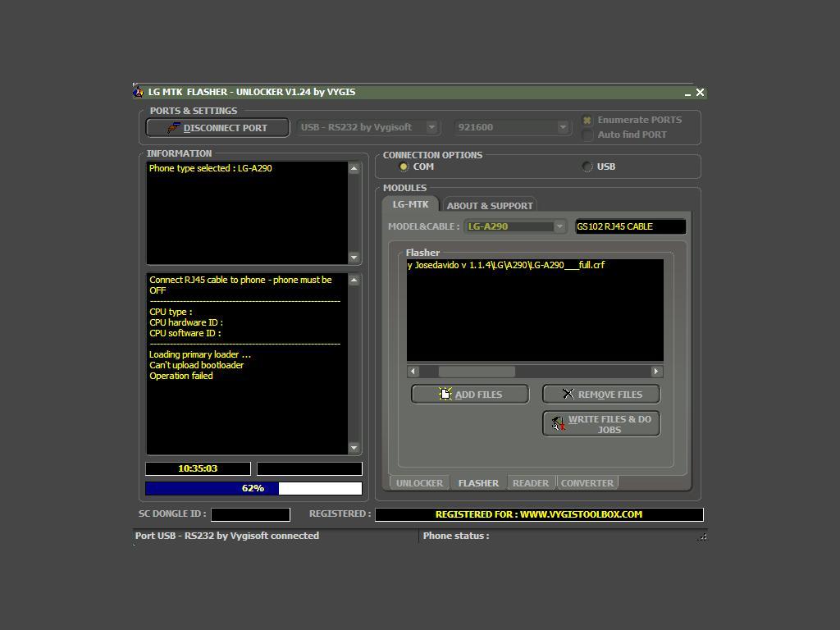Select the USB connection radio button
840x630 pixels.
pos(587,167)
